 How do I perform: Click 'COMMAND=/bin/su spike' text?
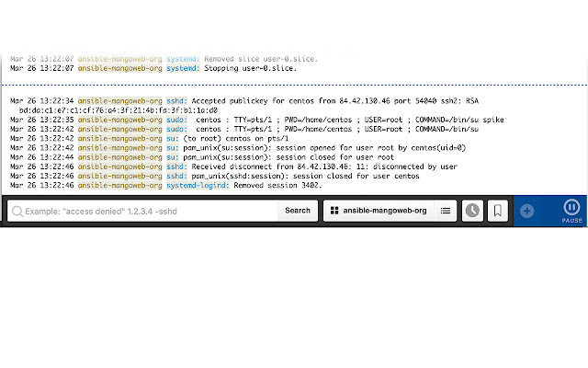pyautogui.click(x=459, y=120)
